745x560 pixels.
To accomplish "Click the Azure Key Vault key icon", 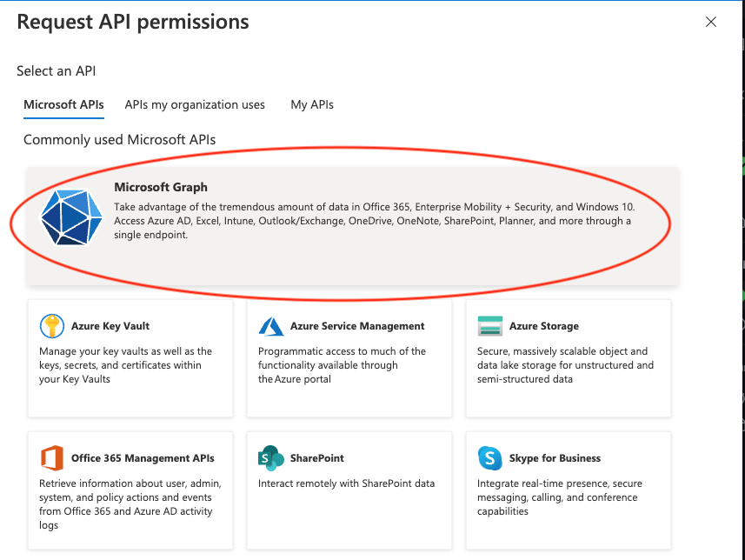I will (52, 326).
